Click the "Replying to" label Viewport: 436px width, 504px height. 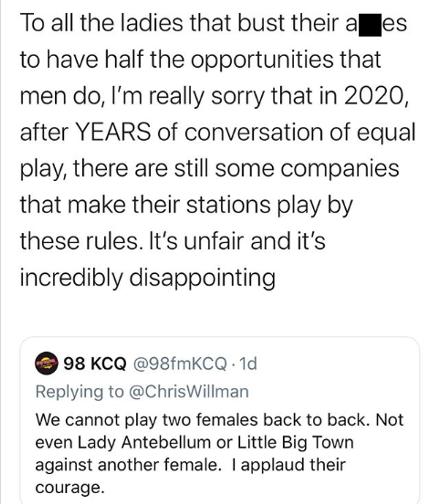click(79, 391)
